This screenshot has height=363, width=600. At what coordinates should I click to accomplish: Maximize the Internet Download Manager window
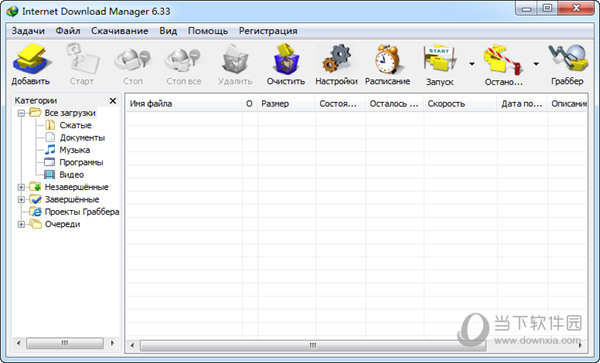(x=548, y=8)
